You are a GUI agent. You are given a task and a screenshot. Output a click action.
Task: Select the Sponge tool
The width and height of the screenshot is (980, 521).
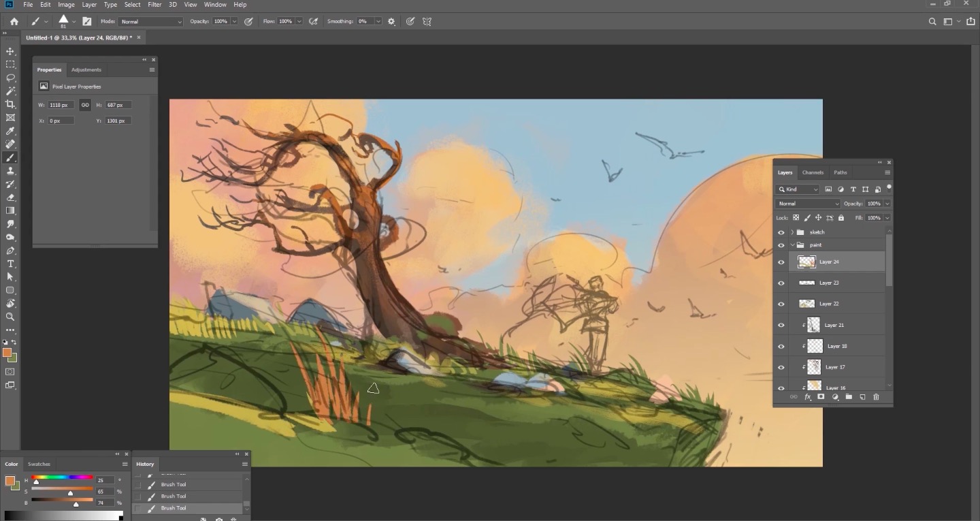[10, 237]
